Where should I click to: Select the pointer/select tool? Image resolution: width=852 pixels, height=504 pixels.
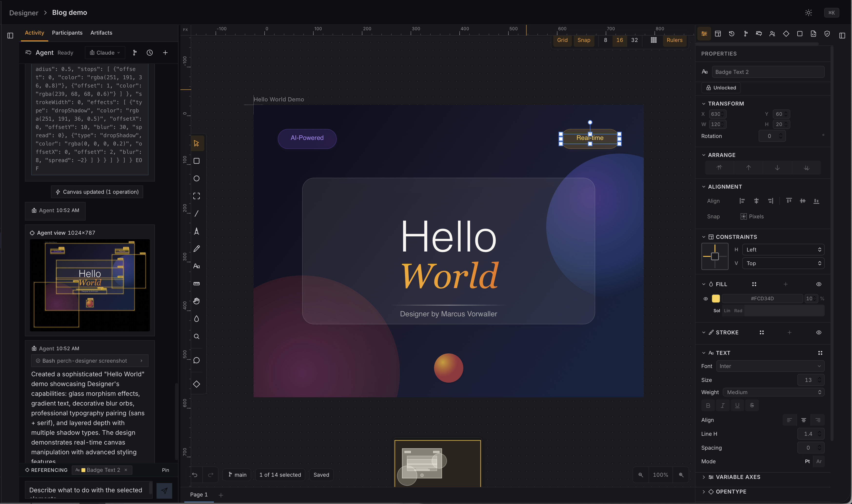coord(196,143)
